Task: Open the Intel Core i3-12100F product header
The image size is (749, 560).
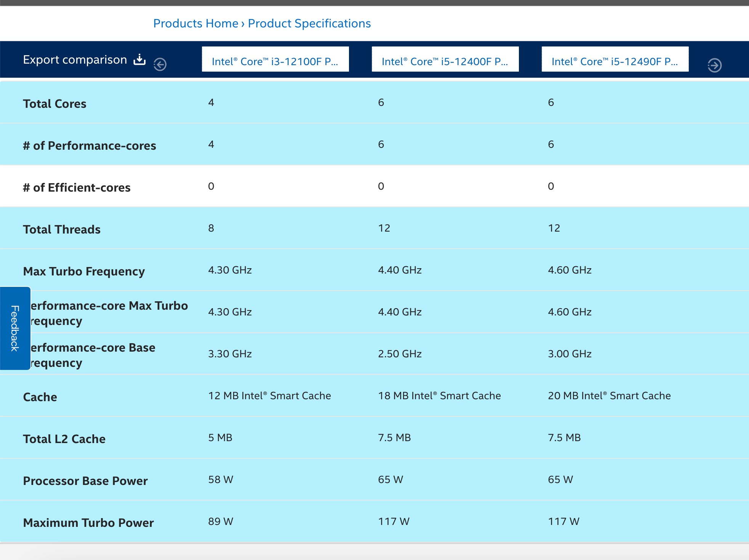Action: (x=275, y=59)
